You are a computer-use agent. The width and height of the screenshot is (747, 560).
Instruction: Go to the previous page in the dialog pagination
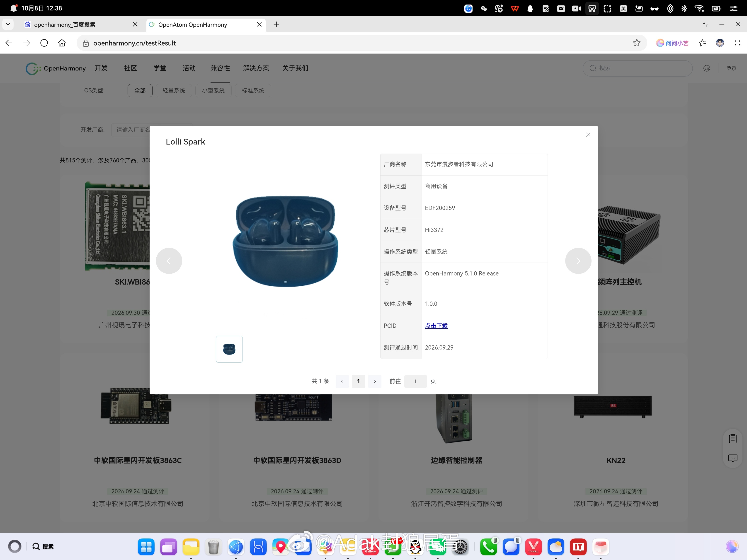pyautogui.click(x=342, y=381)
